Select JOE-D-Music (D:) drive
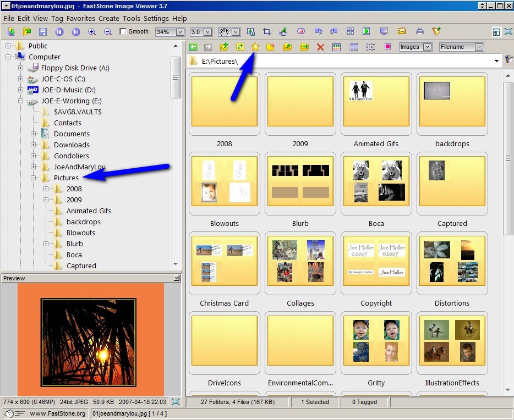 coord(68,90)
